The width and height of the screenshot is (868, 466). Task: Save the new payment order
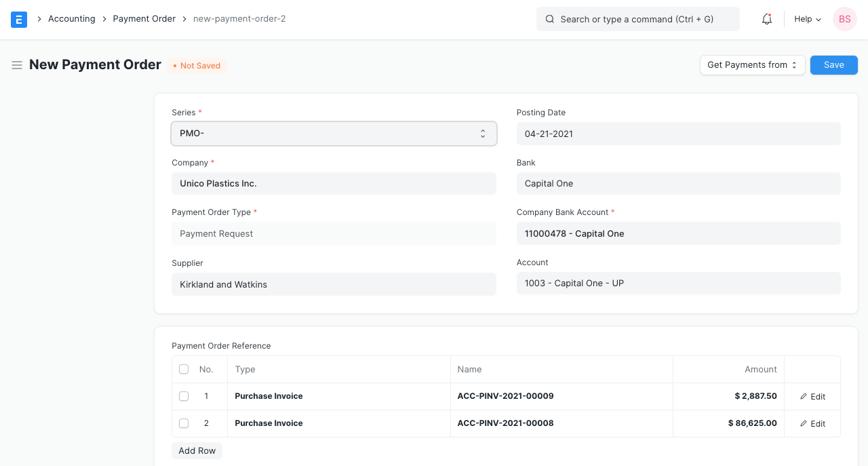(833, 64)
